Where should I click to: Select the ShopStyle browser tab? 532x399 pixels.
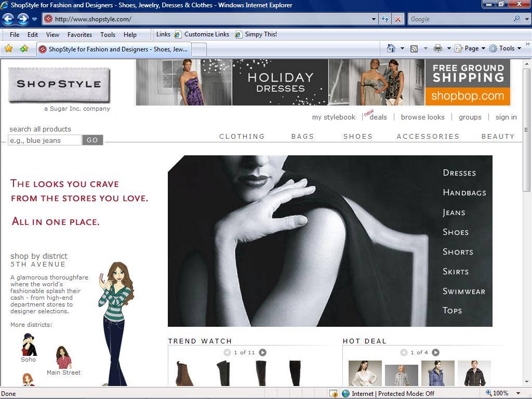coord(114,49)
